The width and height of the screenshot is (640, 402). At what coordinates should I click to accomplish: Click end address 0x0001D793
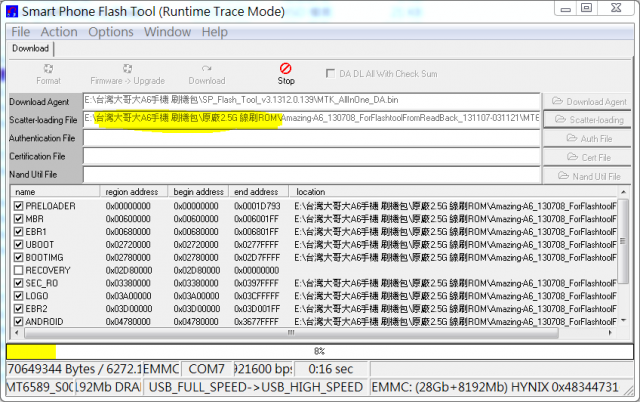[257, 206]
